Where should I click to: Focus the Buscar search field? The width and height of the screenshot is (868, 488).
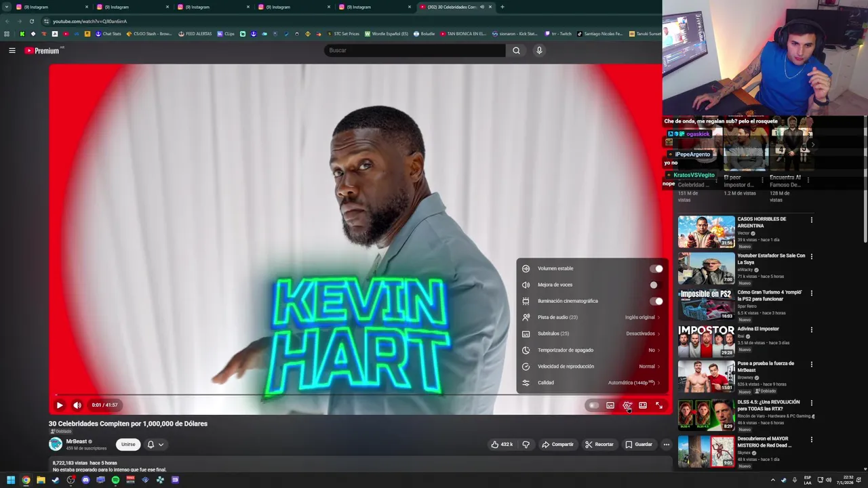point(415,50)
